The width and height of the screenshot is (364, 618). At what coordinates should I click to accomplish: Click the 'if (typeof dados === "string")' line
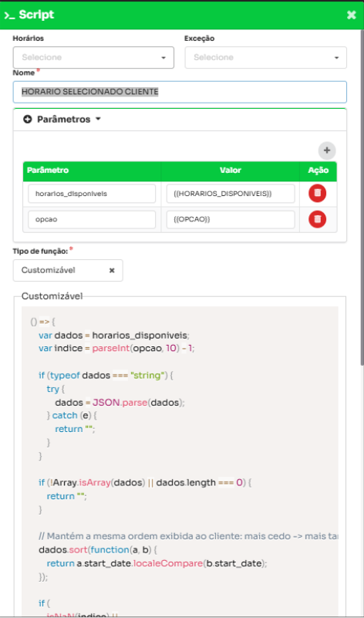pyautogui.click(x=106, y=376)
